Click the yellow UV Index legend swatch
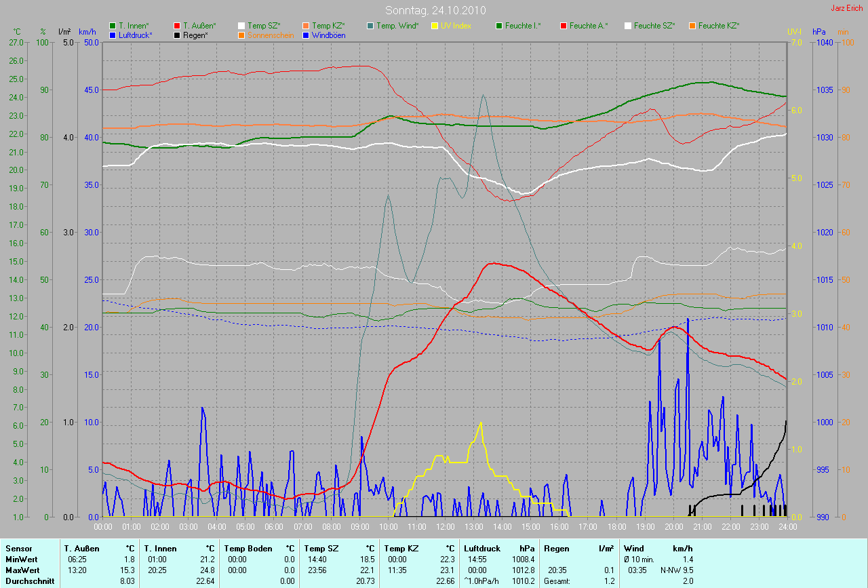The height and width of the screenshot is (588, 868). (x=435, y=26)
